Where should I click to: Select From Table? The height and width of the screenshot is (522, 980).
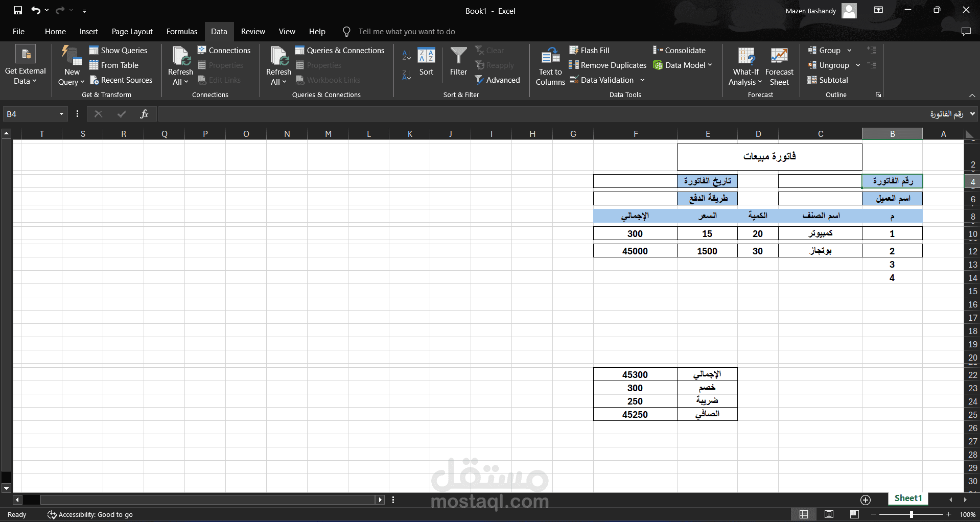click(114, 65)
